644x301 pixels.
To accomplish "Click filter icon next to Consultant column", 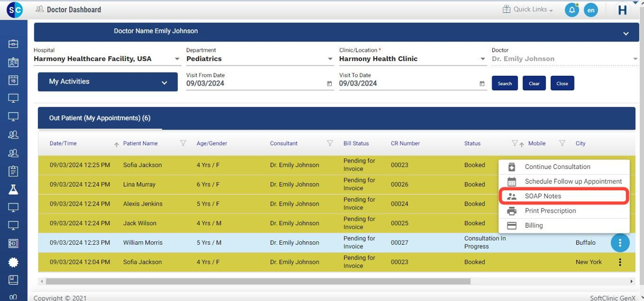I will (x=330, y=144).
